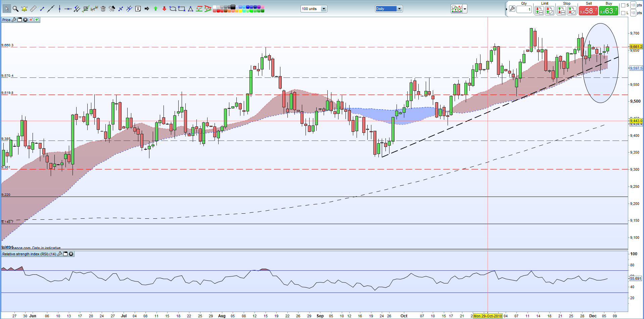Select the Fibonacci retracement tool
Screen dimensions: 644x319
click(x=85, y=9)
